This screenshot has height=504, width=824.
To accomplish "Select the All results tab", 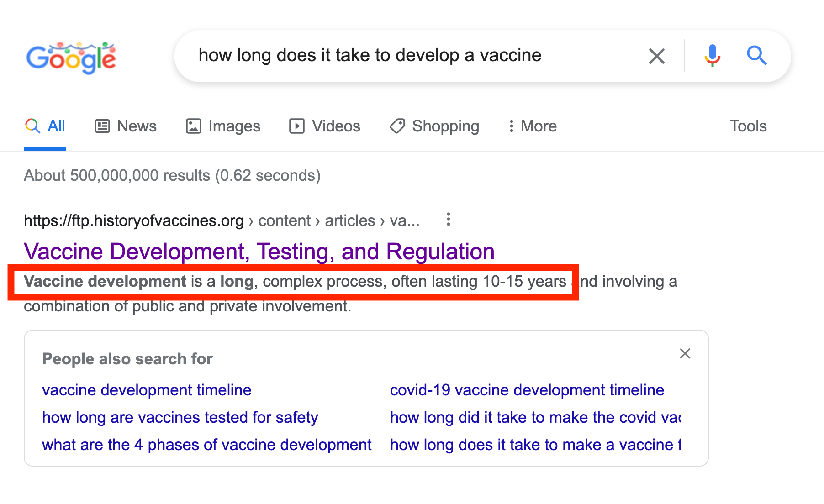I will pos(45,126).
